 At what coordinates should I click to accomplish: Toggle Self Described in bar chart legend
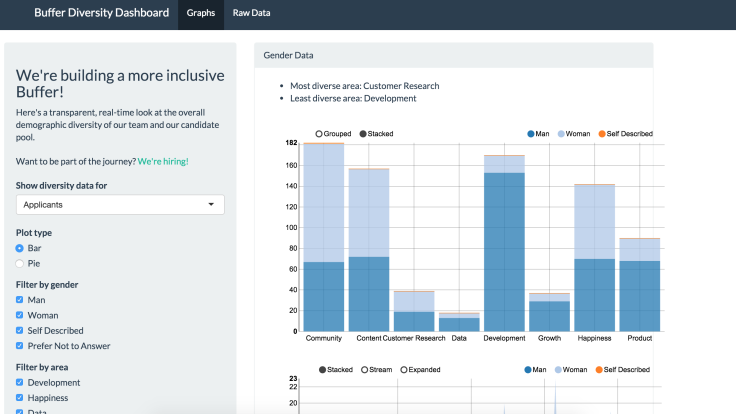[625, 134]
